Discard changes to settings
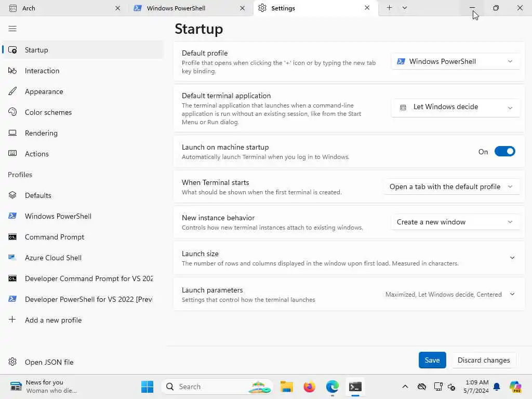 click(484, 360)
